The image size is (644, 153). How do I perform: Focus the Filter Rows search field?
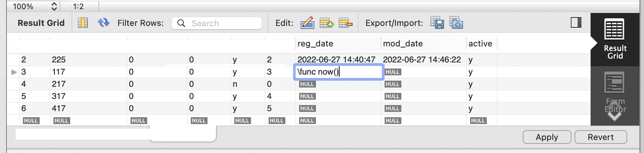click(217, 23)
